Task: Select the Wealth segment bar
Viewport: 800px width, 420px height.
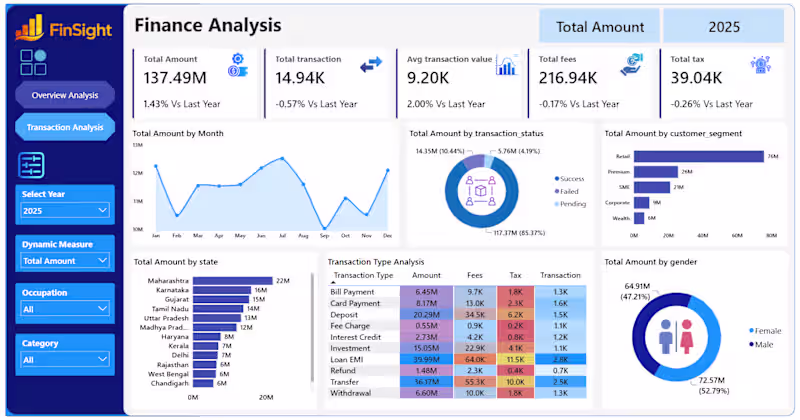Action: pos(639,218)
